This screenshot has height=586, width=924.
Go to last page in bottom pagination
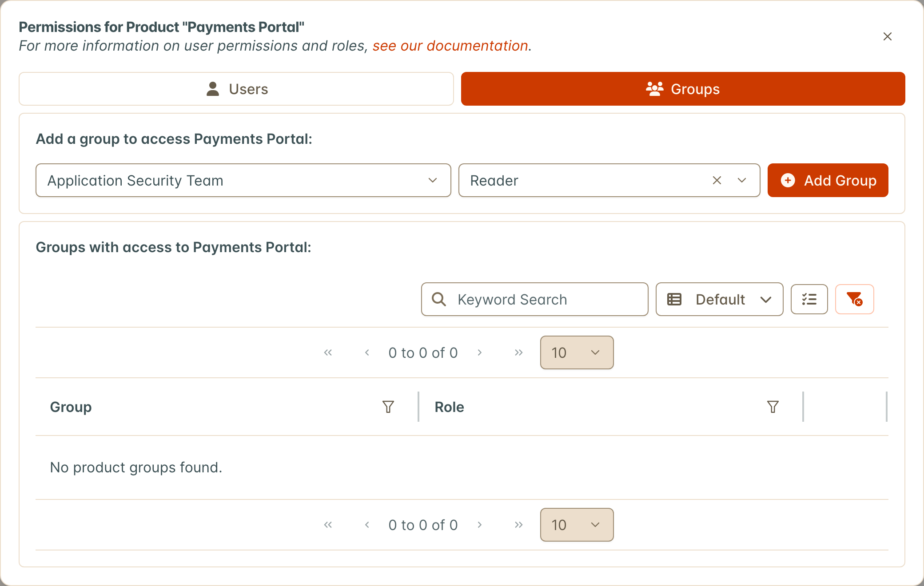tap(518, 525)
